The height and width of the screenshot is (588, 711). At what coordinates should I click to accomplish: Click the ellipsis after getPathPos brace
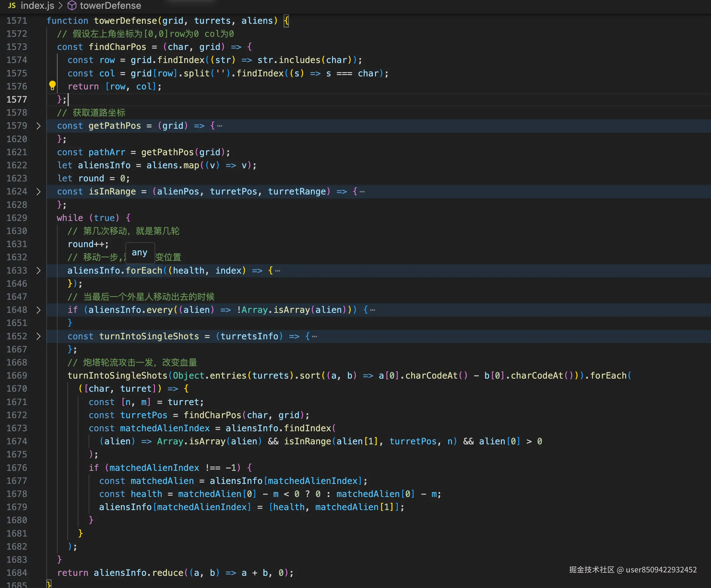(x=220, y=126)
